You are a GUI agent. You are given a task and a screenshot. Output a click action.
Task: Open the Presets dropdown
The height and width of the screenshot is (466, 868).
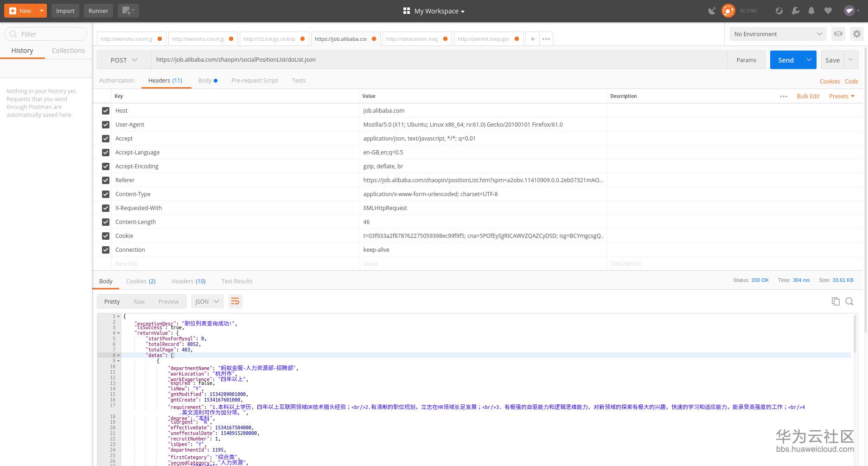pyautogui.click(x=842, y=96)
